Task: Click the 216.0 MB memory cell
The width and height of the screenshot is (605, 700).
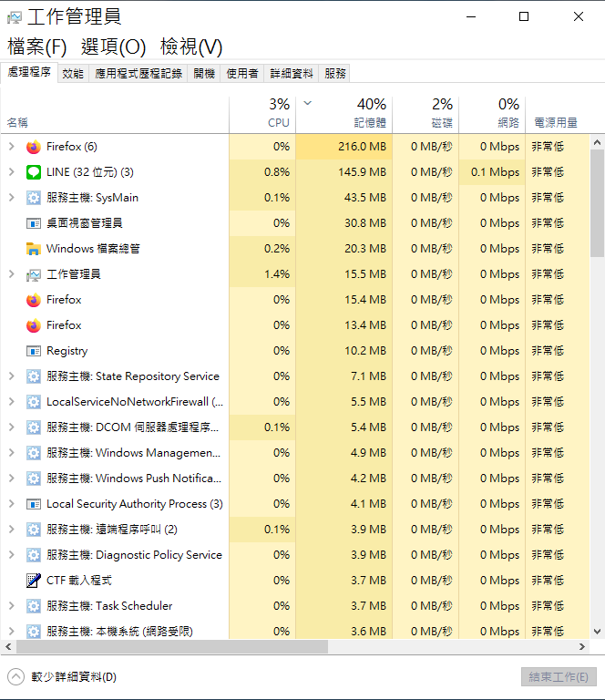Action: [344, 147]
